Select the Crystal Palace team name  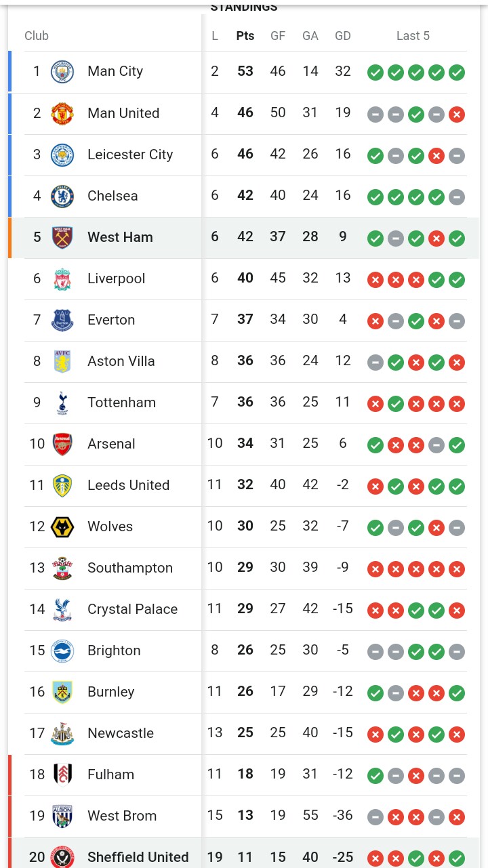coord(132,609)
